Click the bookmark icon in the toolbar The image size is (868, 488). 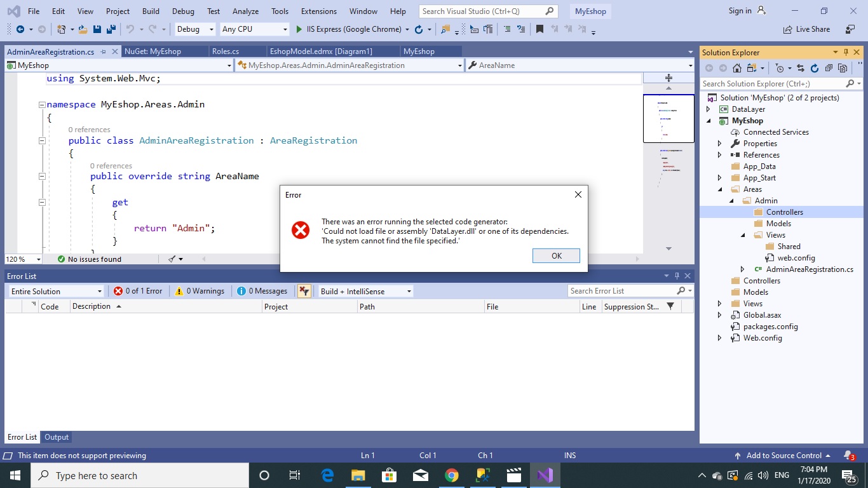[539, 29]
